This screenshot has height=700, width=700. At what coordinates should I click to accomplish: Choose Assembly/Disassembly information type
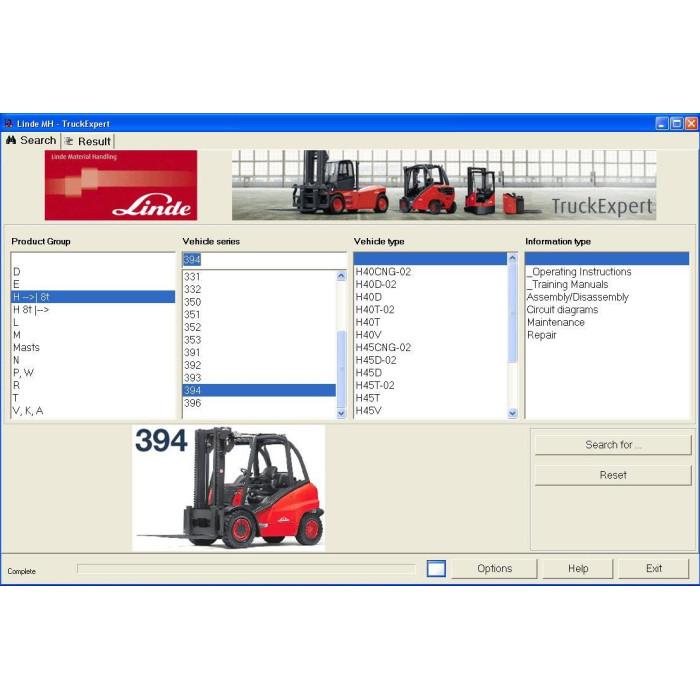tap(607, 297)
